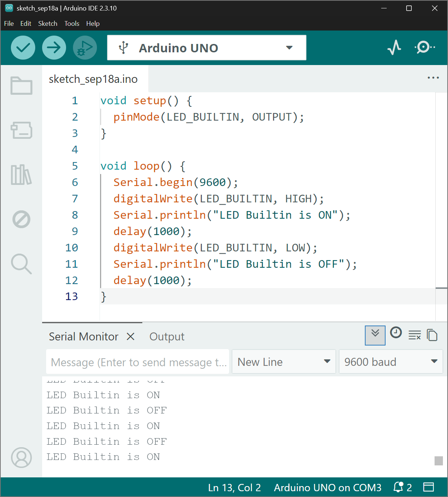The image size is (448, 497).
Task: Open the Library Manager books icon
Action: click(21, 175)
